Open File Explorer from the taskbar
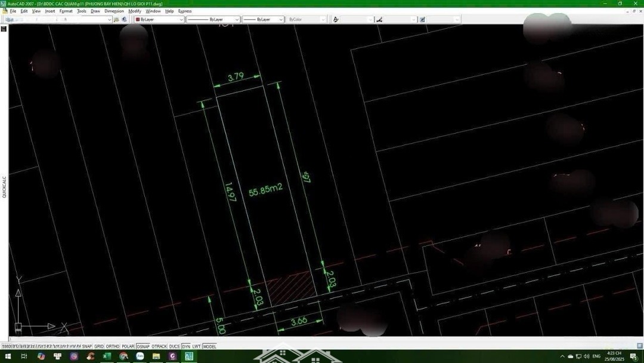This screenshot has height=363, width=644. (156, 356)
